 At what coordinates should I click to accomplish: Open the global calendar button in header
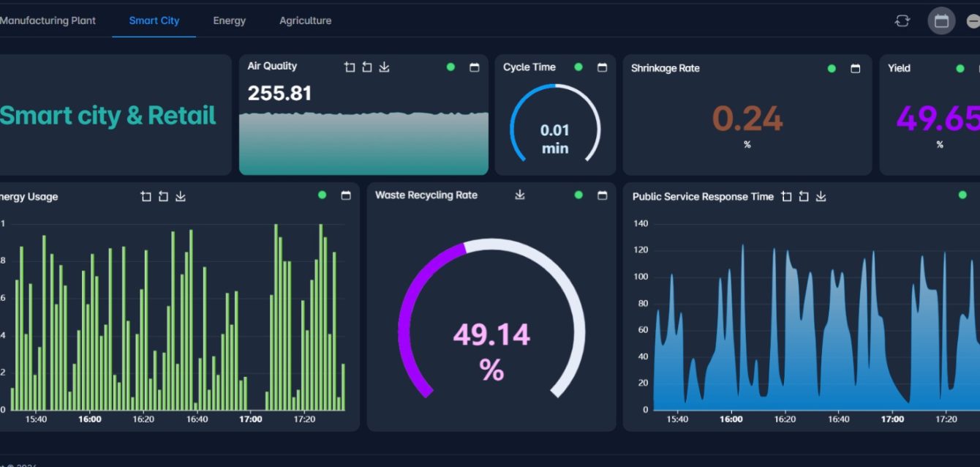[941, 20]
